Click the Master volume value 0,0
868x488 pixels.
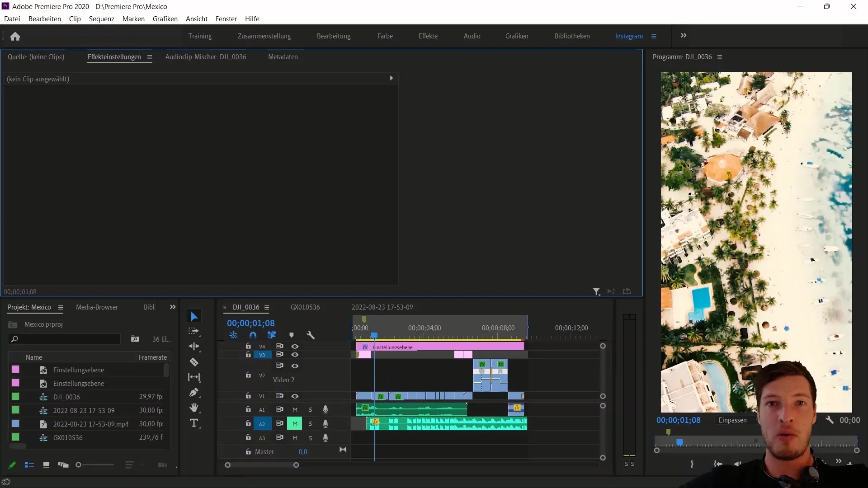pos(303,452)
